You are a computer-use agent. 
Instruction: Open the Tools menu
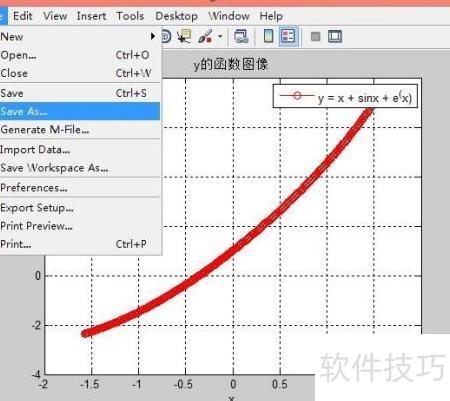130,16
